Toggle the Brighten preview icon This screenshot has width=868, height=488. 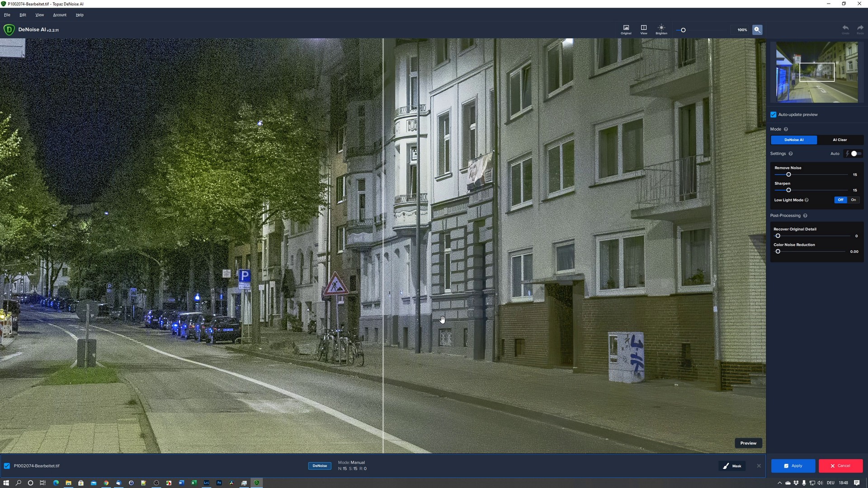[x=661, y=29]
